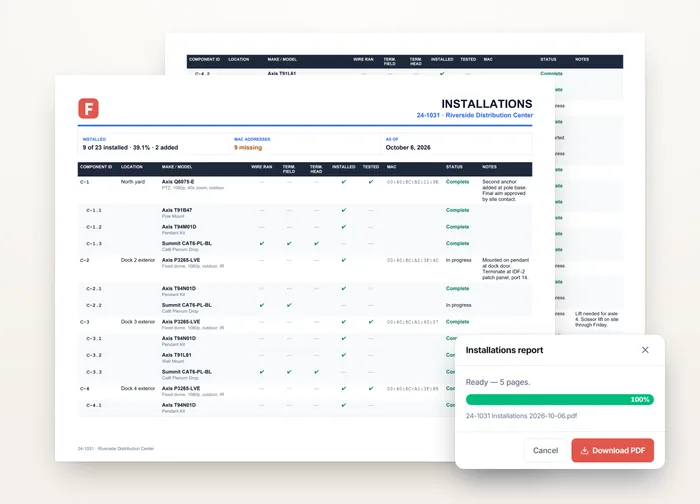This screenshot has width=700, height=504.
Task: Click the Term. Field check mark in row C-1.3
Action: pos(289,243)
